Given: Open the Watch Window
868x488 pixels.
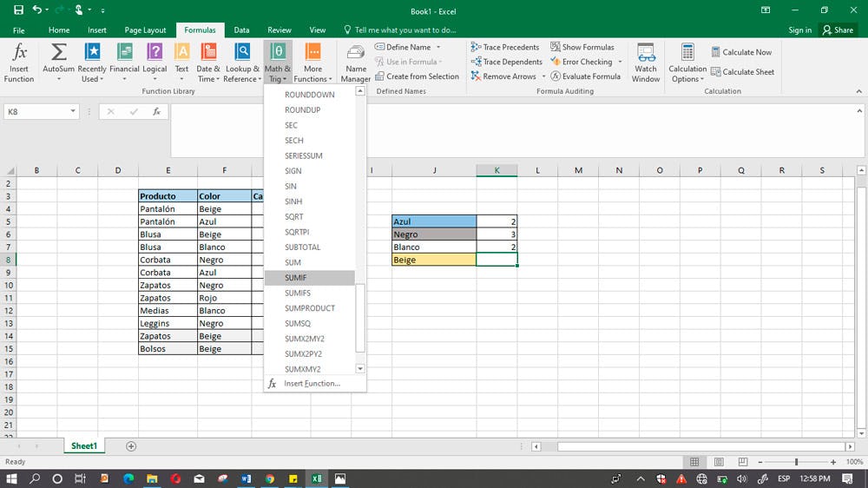Looking at the screenshot, I should pyautogui.click(x=646, y=61).
